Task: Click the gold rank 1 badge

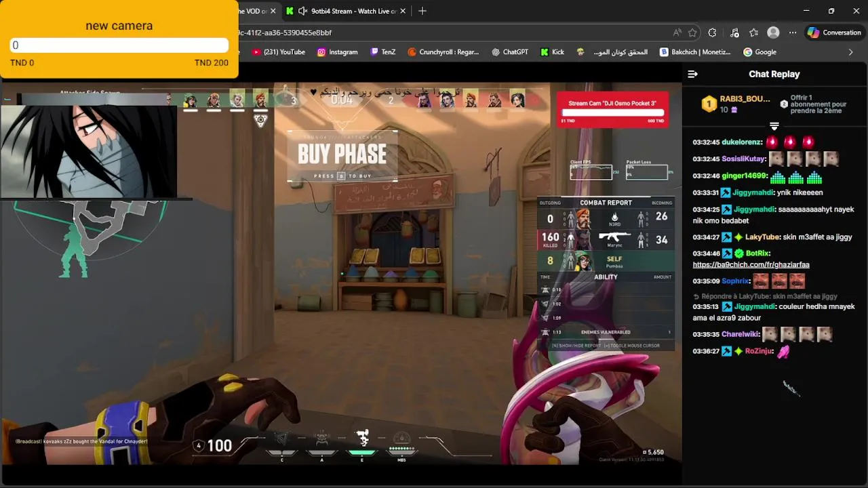Action: (x=709, y=104)
